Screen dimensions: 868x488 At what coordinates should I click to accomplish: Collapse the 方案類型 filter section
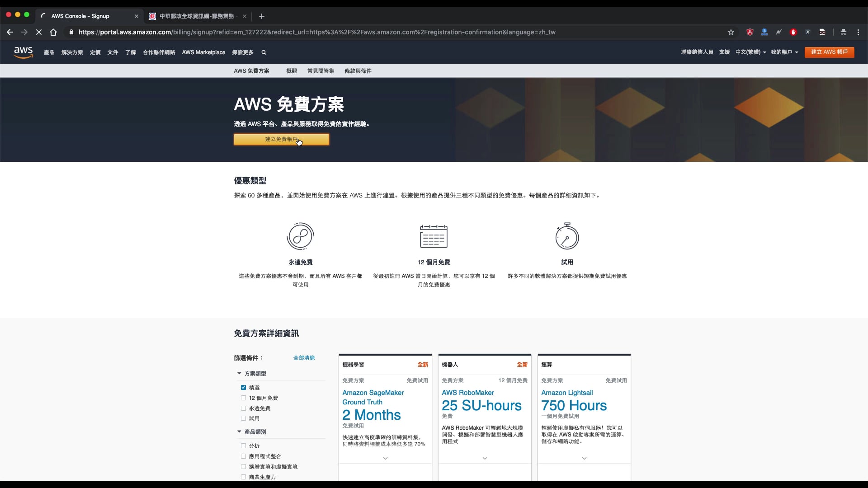[x=239, y=373]
